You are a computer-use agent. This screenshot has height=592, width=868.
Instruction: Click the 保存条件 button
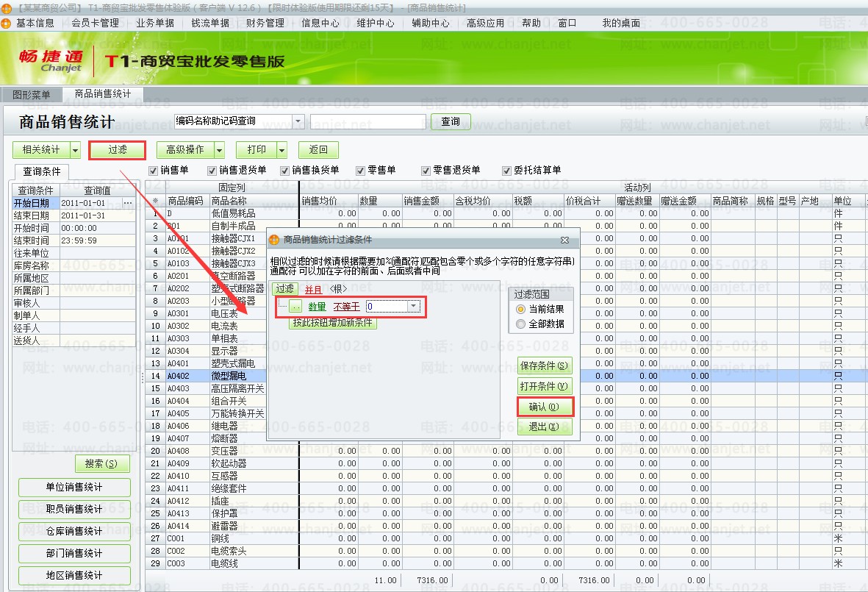pyautogui.click(x=544, y=365)
